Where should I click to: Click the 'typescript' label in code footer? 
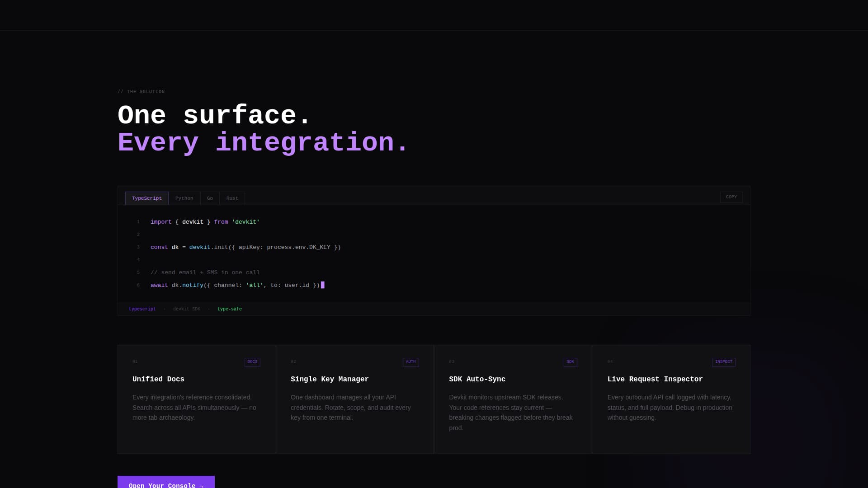point(142,309)
